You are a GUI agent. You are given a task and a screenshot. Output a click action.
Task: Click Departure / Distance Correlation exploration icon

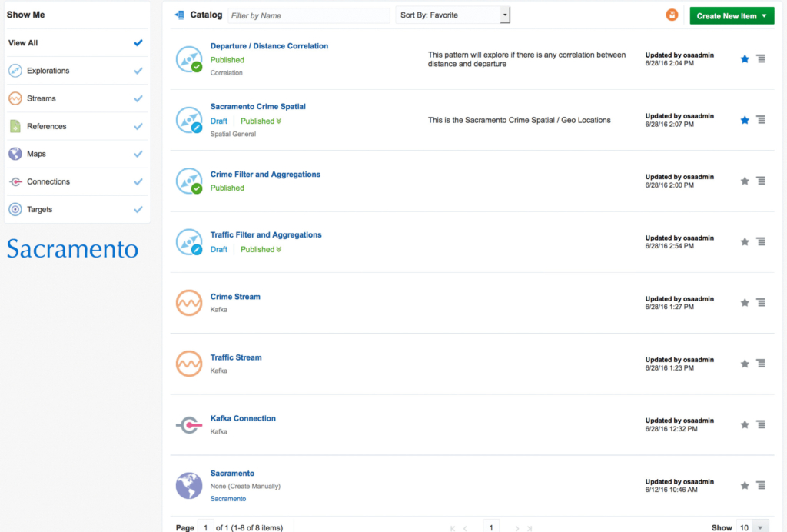[x=189, y=59]
